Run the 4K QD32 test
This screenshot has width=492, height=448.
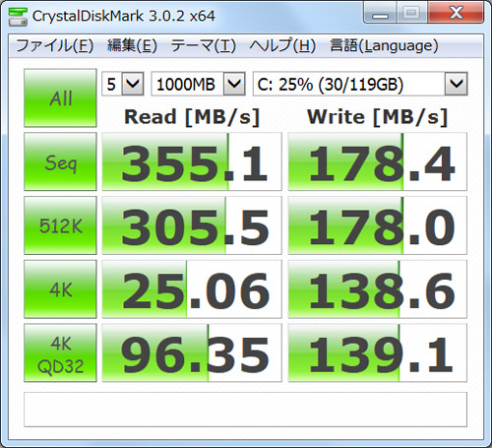pos(60,352)
